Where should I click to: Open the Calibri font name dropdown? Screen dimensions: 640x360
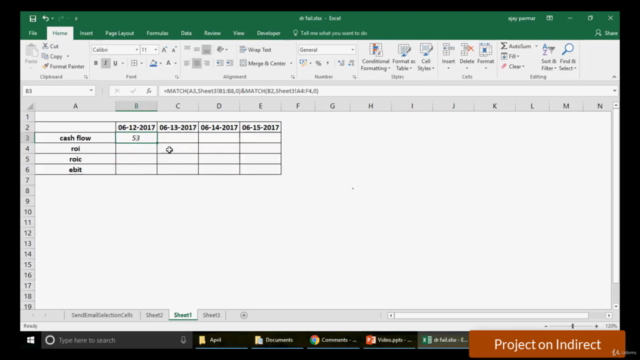(x=137, y=50)
